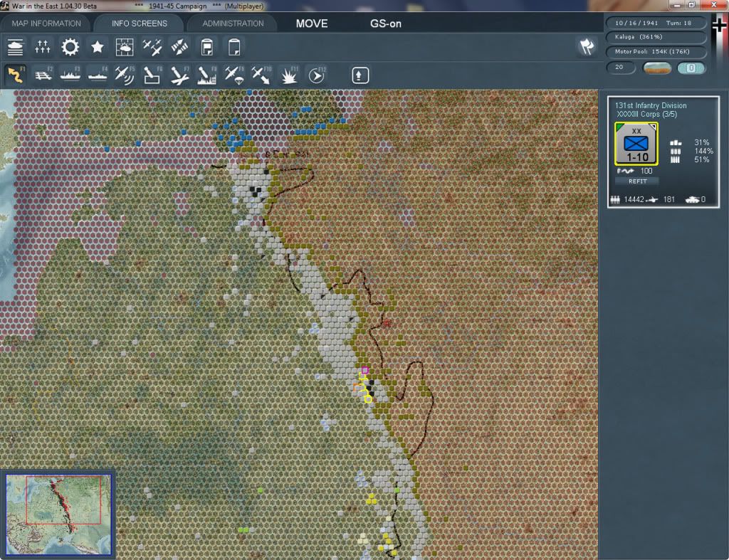Screen dimensions: 729x560
Task: Select the F6 bomb unit mode icon
Action: pos(152,75)
